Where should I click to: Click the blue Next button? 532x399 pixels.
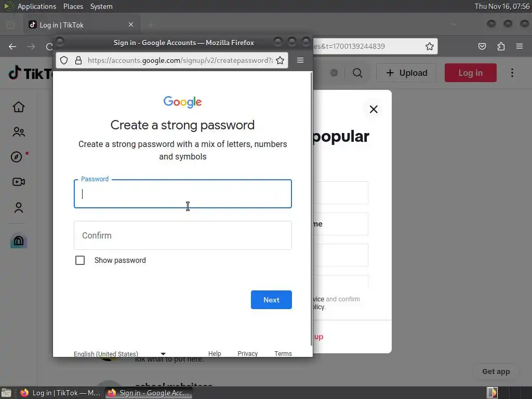point(271,300)
